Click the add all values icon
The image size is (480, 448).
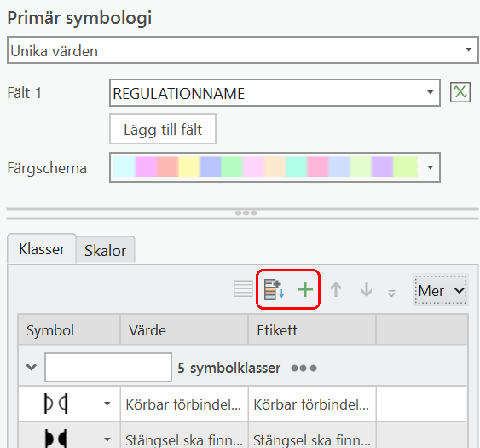(274, 289)
